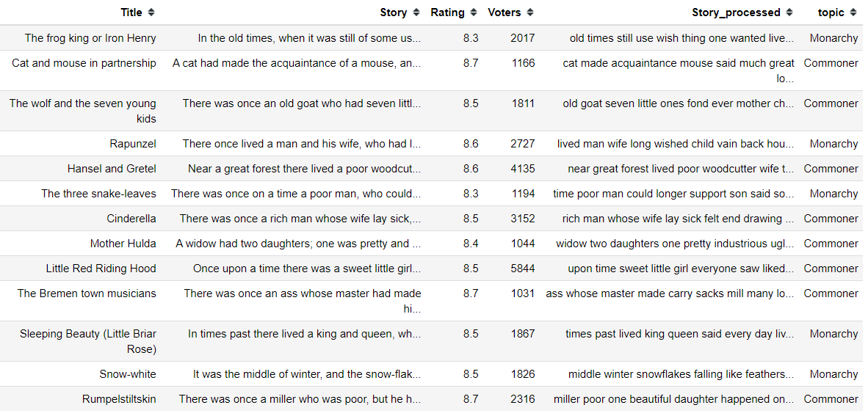Click the Voters column sort icon
Viewport: 868px width, 416px height.
pyautogui.click(x=530, y=12)
